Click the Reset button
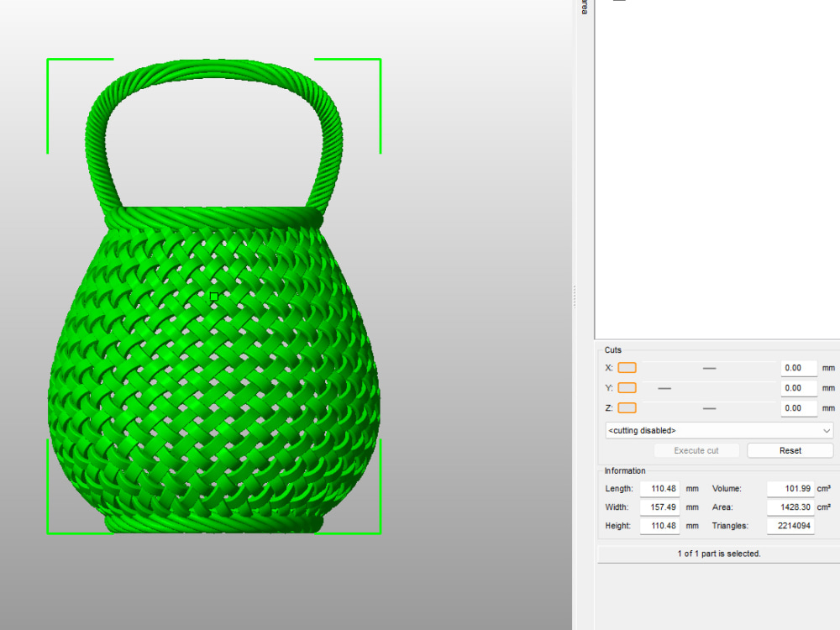The height and width of the screenshot is (630, 840). pos(790,450)
